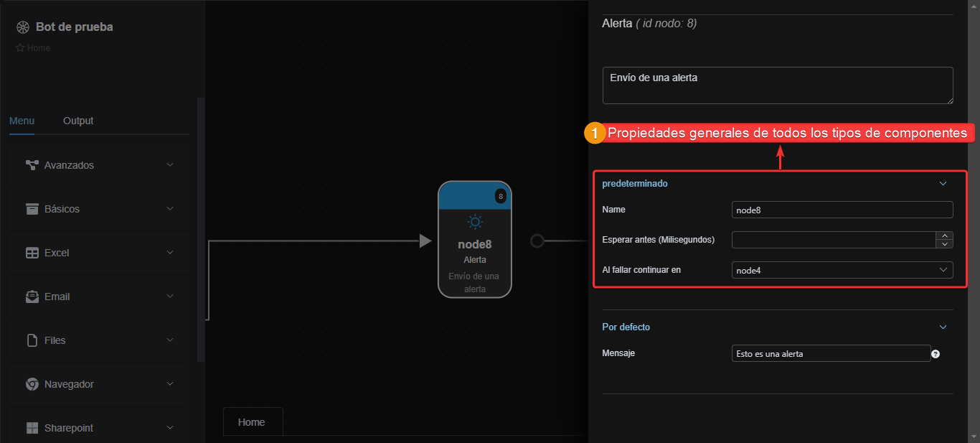Click the Files document icon
The width and height of the screenshot is (980, 443).
(32, 340)
